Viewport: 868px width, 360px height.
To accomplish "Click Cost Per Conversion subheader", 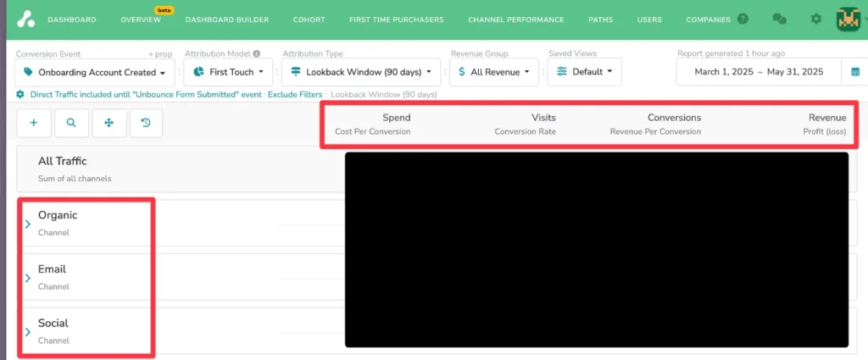I will pos(373,132).
